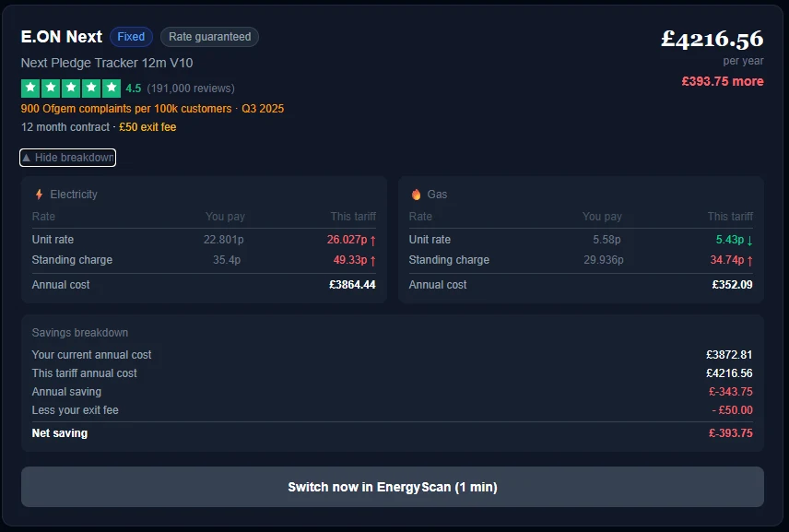
Task: Click electricity You pay standing charge 35.4p
Action: (x=227, y=260)
